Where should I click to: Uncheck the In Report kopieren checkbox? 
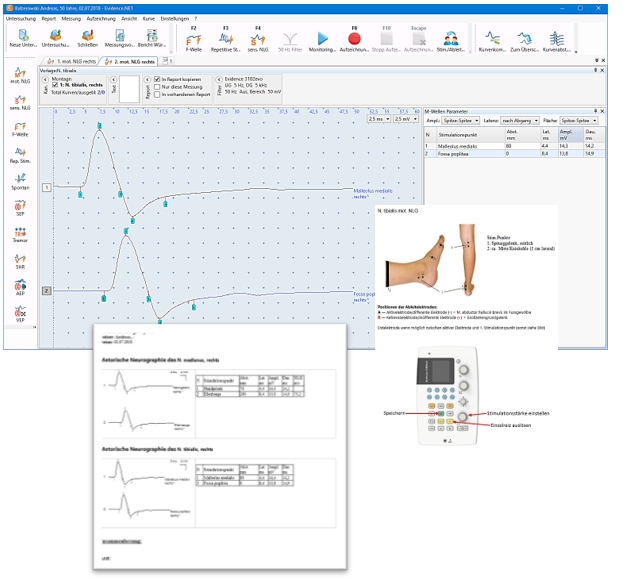[156, 78]
